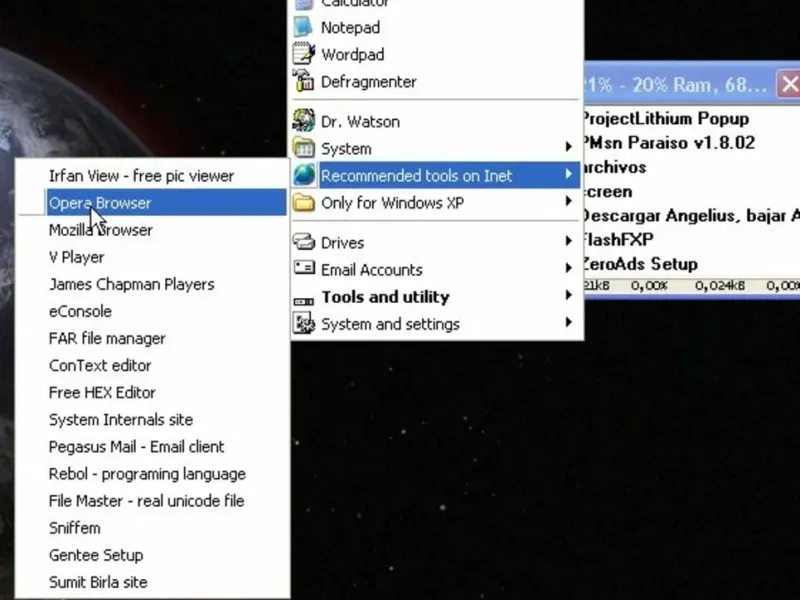The height and width of the screenshot is (600, 800).
Task: Choose FAR file manager
Action: click(x=153, y=338)
